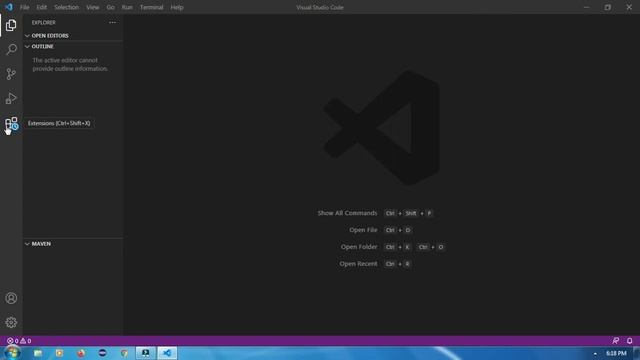This screenshot has height=360, width=640.
Task: Open the Edit menu
Action: coord(41,7)
